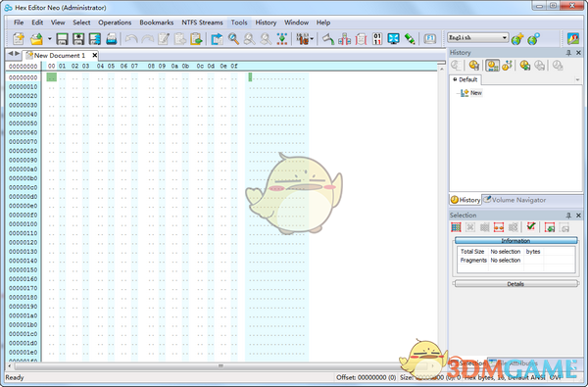Open the display format dropdown icon
The height and width of the screenshot is (387, 588).
(x=305, y=38)
